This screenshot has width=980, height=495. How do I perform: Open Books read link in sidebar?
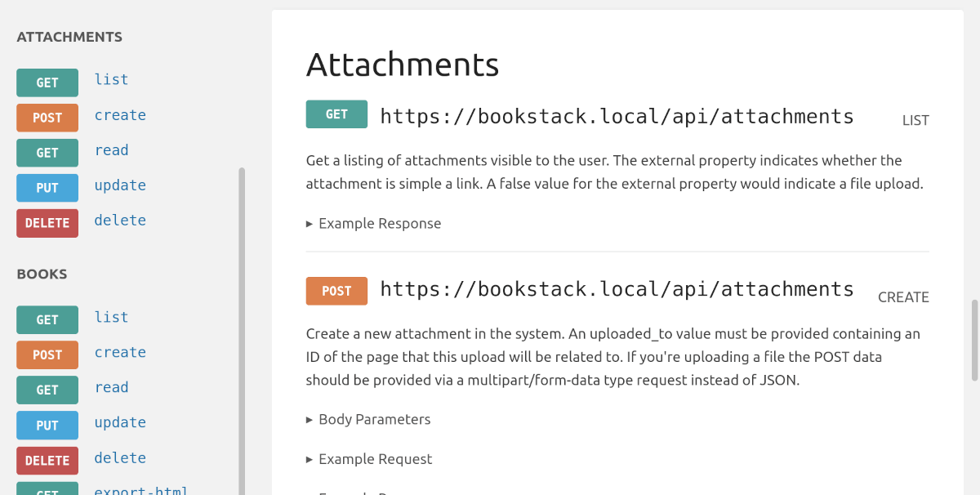click(x=111, y=387)
